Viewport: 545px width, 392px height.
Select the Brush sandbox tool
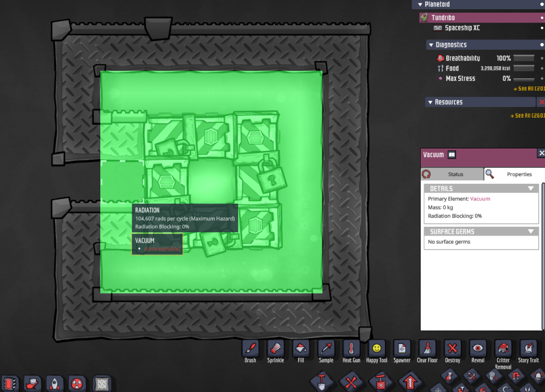point(250,349)
